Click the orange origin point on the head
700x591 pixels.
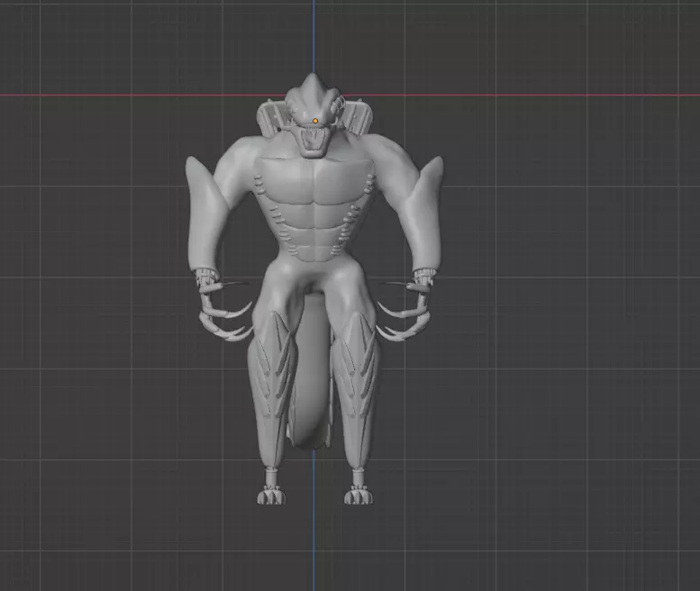click(315, 121)
